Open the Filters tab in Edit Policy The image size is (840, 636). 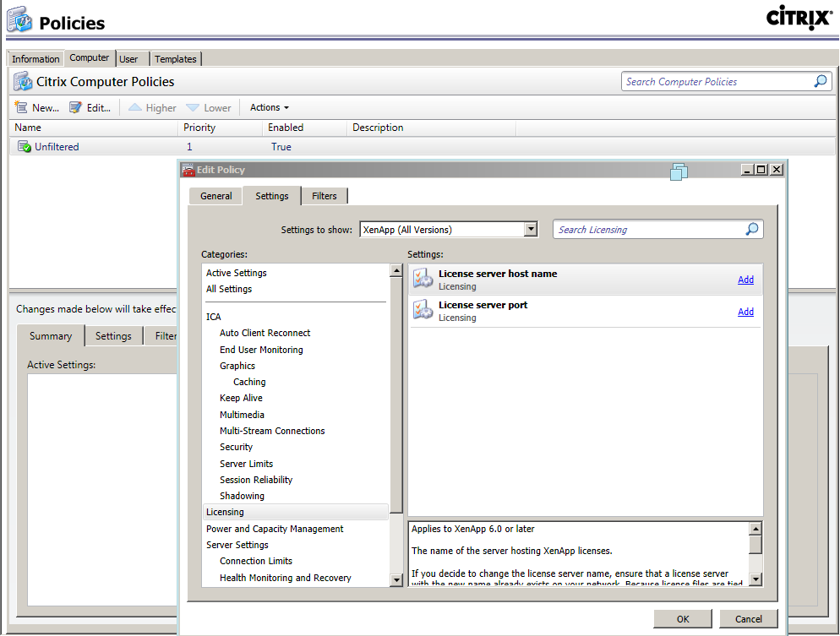[x=325, y=196]
